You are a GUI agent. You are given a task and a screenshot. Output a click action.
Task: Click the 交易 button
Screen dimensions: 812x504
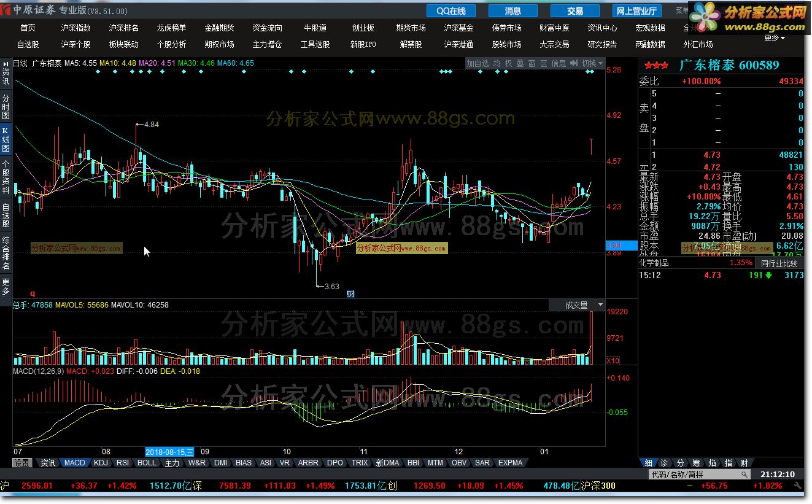pos(575,11)
